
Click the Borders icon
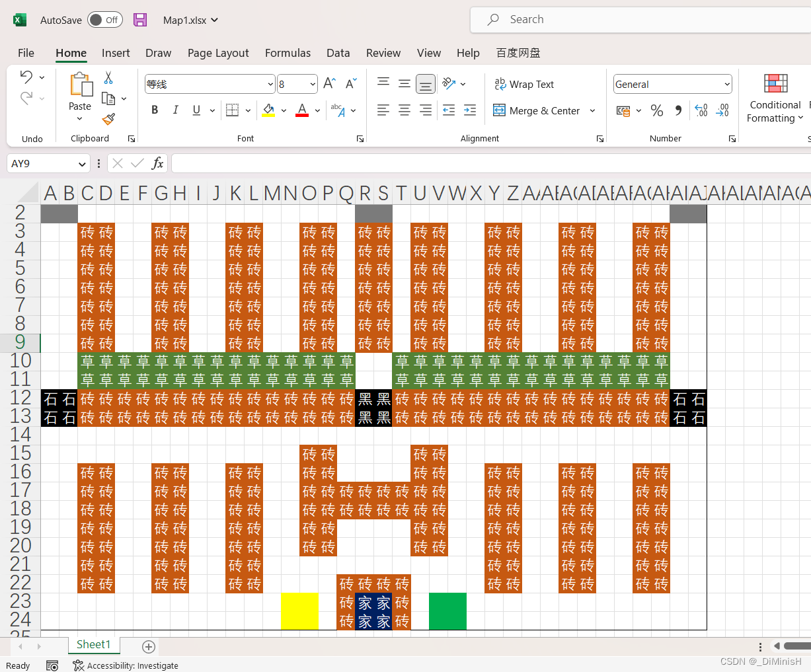coord(232,110)
